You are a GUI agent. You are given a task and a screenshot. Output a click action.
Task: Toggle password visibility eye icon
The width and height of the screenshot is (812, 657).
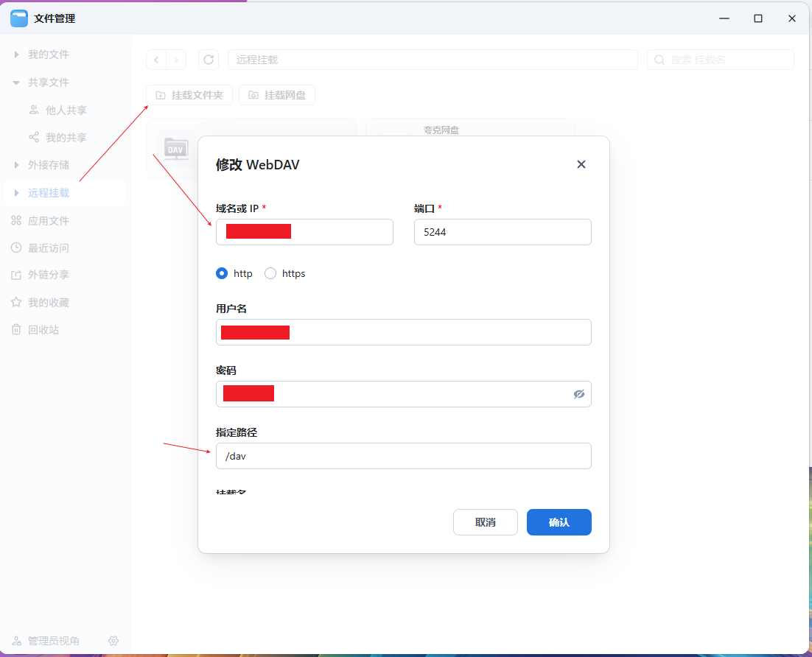point(579,394)
